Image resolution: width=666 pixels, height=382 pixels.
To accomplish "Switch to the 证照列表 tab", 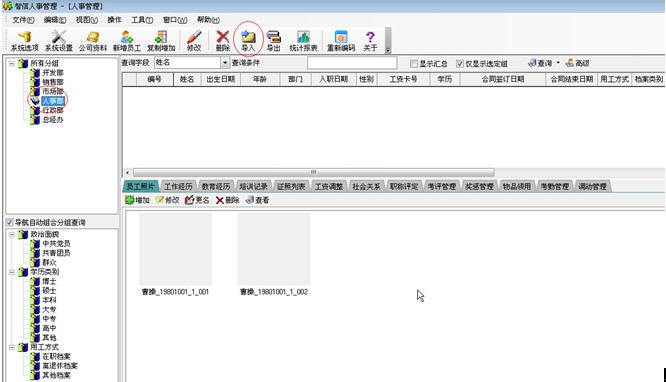I will point(291,186).
